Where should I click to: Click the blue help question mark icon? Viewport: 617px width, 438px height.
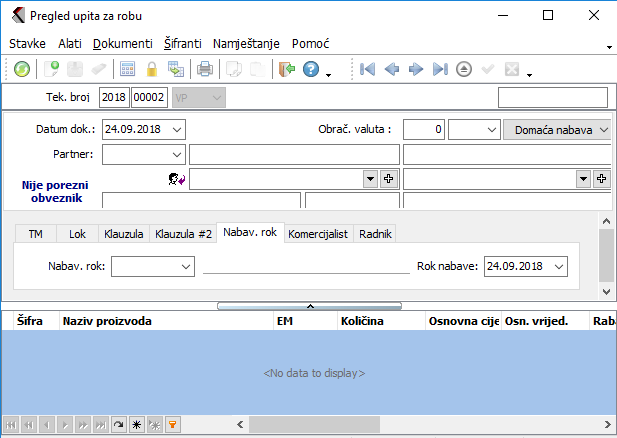click(310, 69)
